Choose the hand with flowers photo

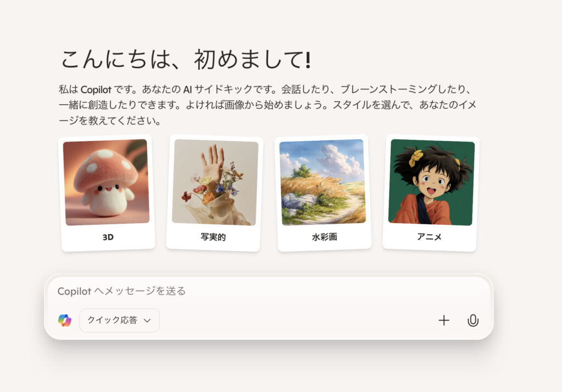pyautogui.click(x=215, y=182)
